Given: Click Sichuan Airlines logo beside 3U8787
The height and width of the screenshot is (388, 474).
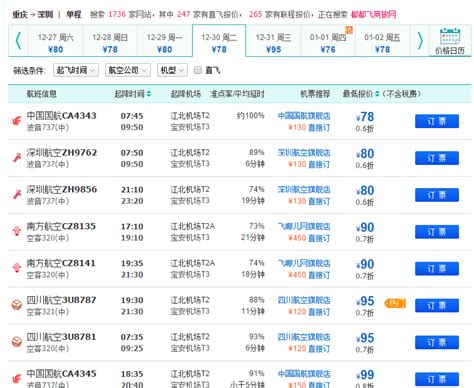Looking at the screenshot, I should (17, 305).
